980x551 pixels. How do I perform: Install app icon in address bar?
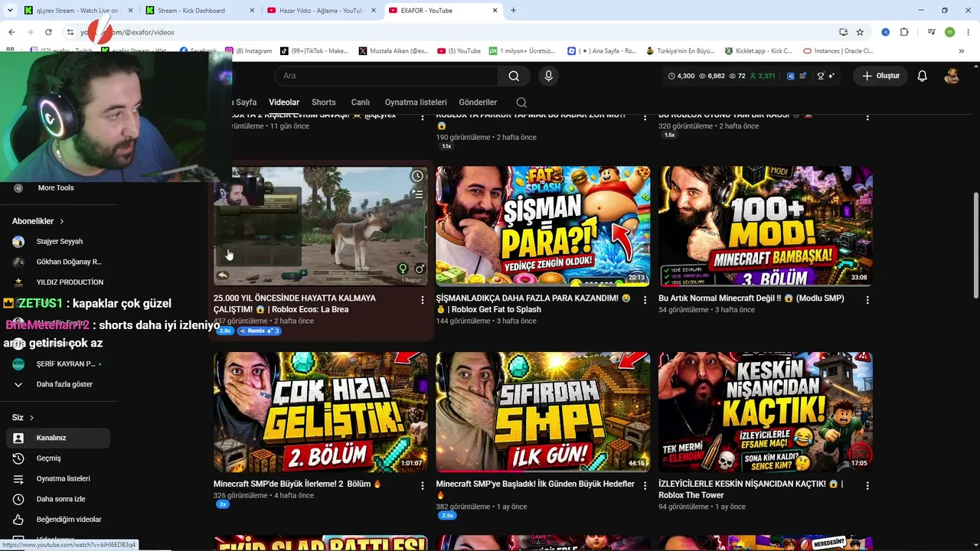click(843, 32)
